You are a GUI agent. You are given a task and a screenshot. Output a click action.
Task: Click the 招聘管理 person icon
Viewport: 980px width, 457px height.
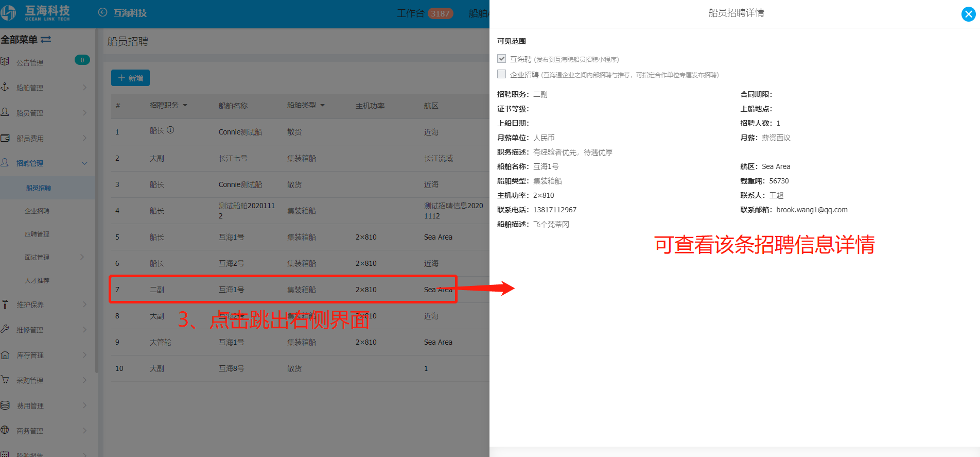5,163
